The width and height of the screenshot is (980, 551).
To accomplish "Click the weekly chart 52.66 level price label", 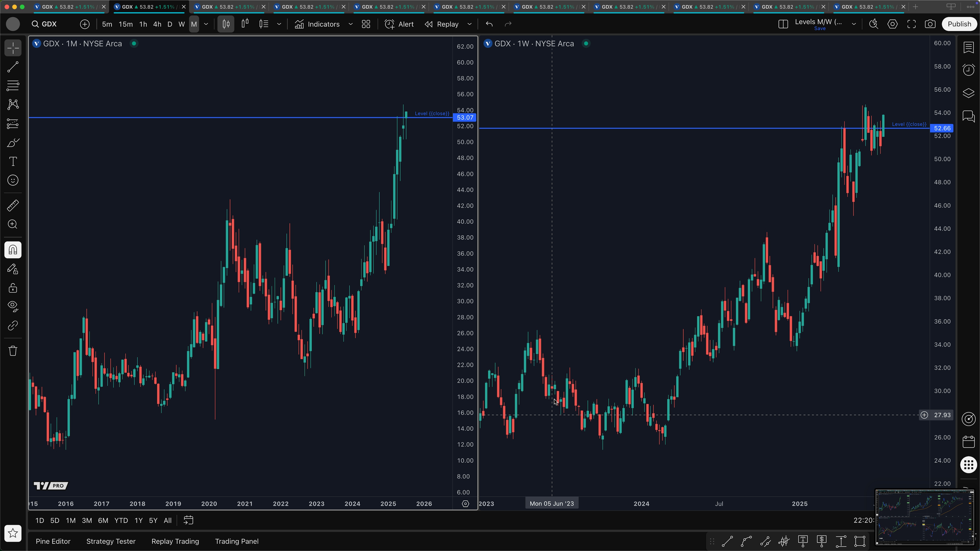I will coord(941,129).
